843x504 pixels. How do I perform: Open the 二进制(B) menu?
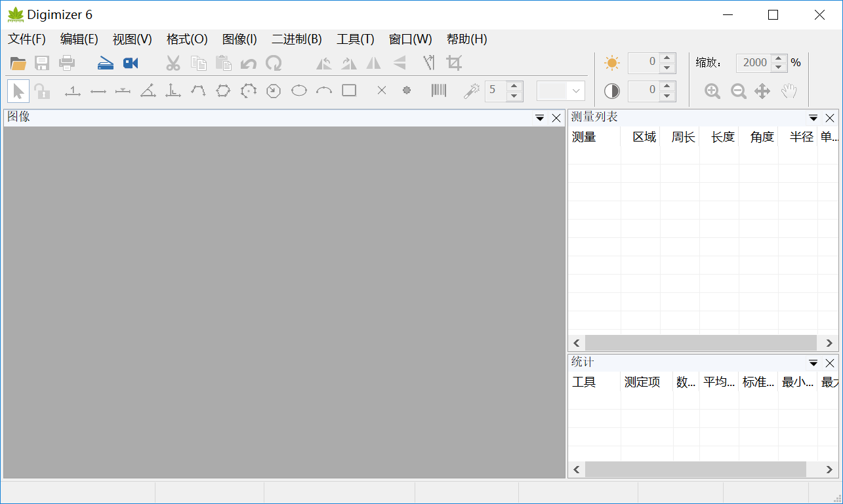coord(297,39)
